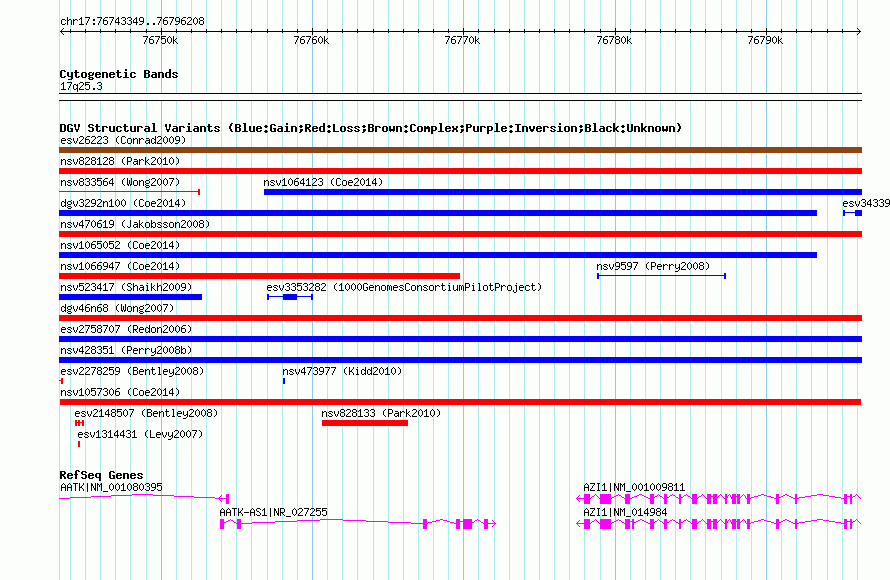Click the nsv428351 (Perry2008b) label

pyautogui.click(x=126, y=350)
